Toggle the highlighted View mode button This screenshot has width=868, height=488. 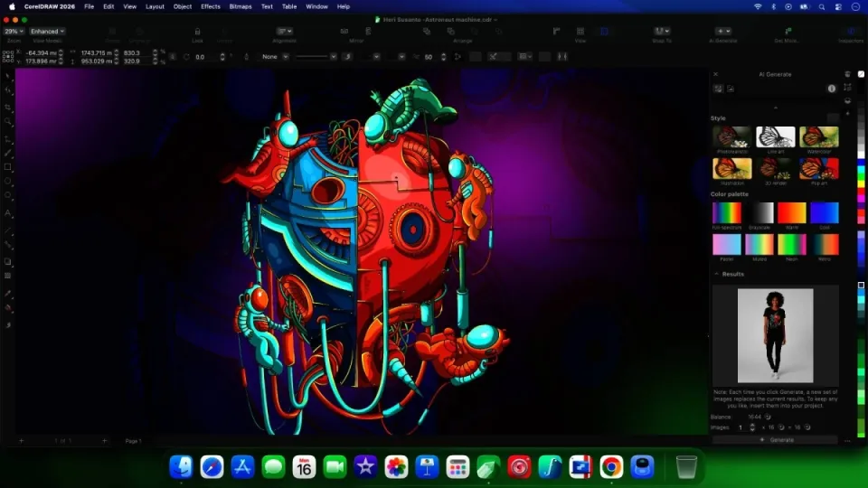pyautogui.click(x=605, y=32)
